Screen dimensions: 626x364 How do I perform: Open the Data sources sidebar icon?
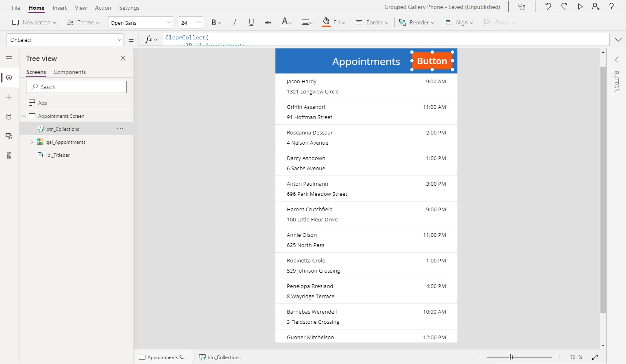(x=9, y=117)
